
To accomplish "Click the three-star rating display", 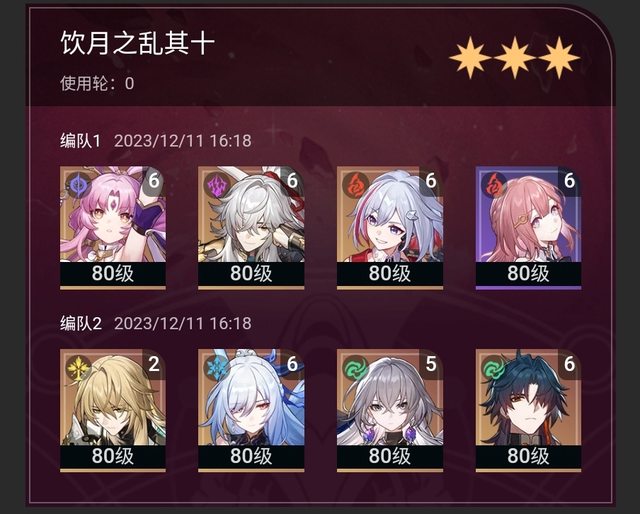I will pyautogui.click(x=515, y=58).
